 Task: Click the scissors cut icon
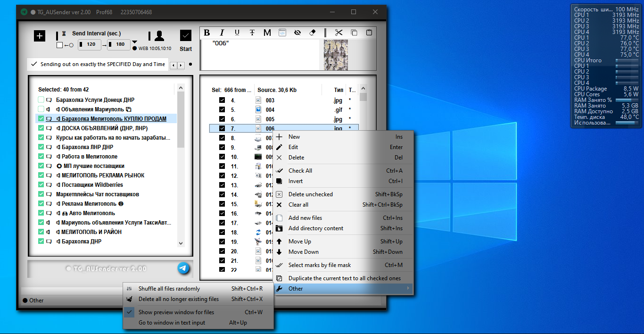[339, 33]
